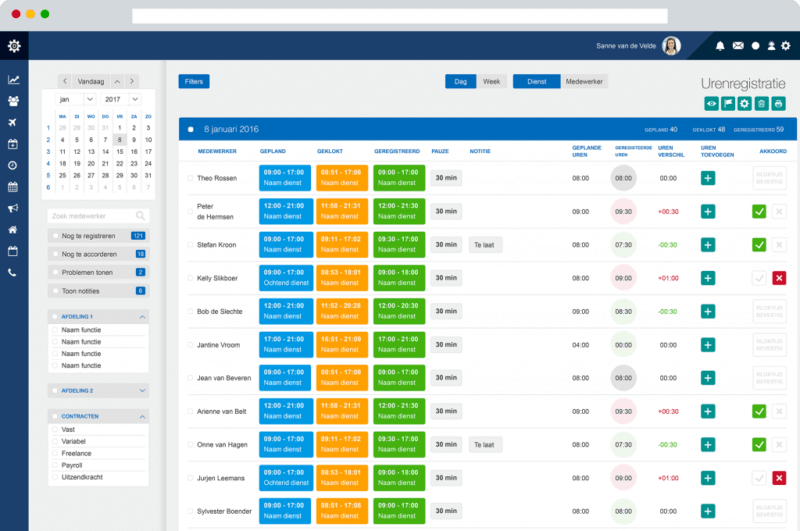
Task: Check the Freelance contract checkbox
Action: (55, 453)
